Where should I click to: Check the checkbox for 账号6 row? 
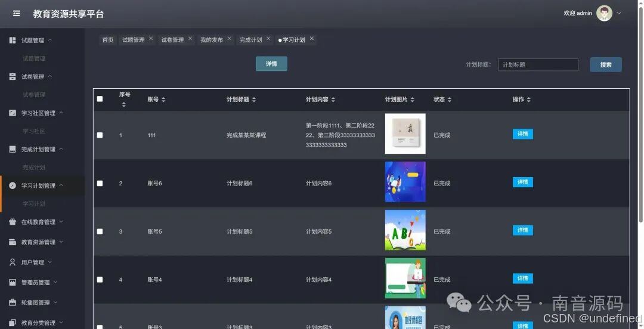tap(100, 183)
